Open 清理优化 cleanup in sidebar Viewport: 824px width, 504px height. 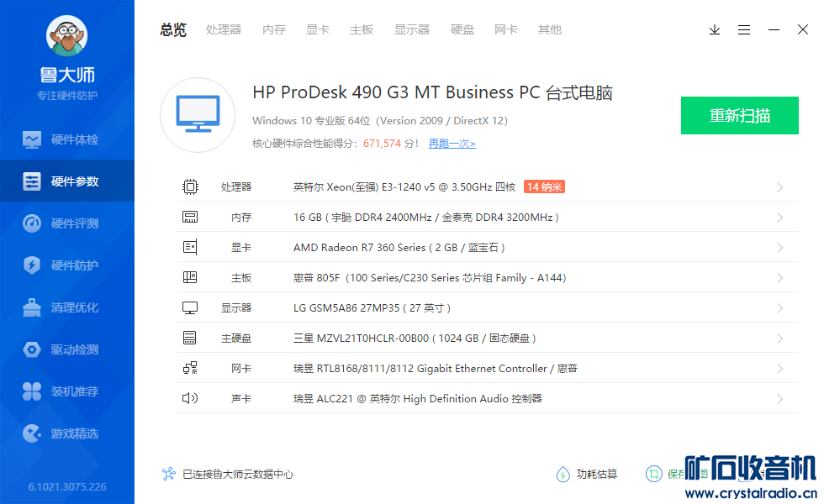(x=67, y=307)
